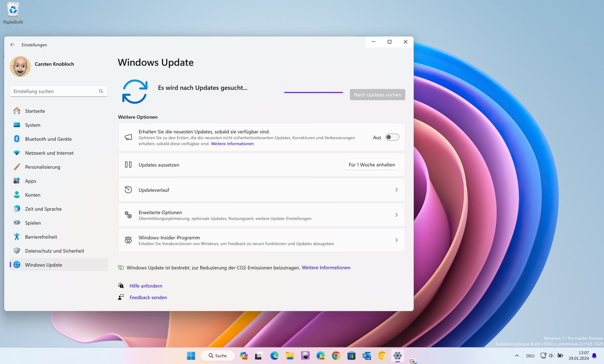
Task: Click the game controller icon beside Spielen
Action: [x=17, y=223]
